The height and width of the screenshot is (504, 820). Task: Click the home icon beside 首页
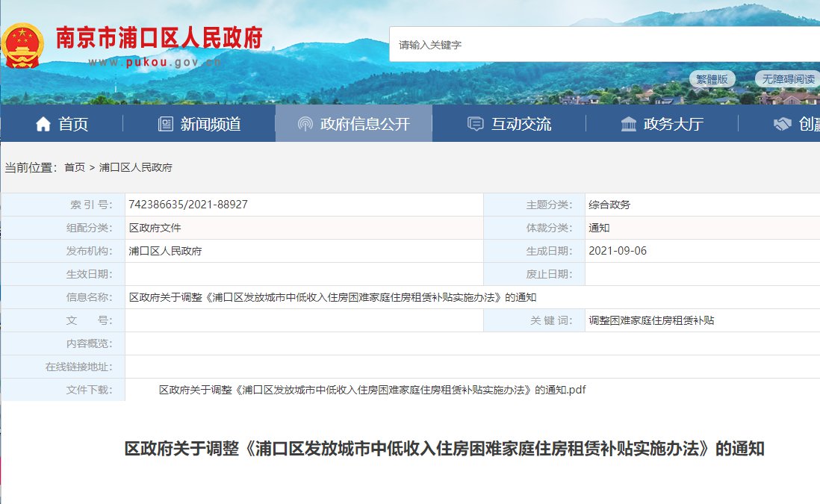pos(43,124)
